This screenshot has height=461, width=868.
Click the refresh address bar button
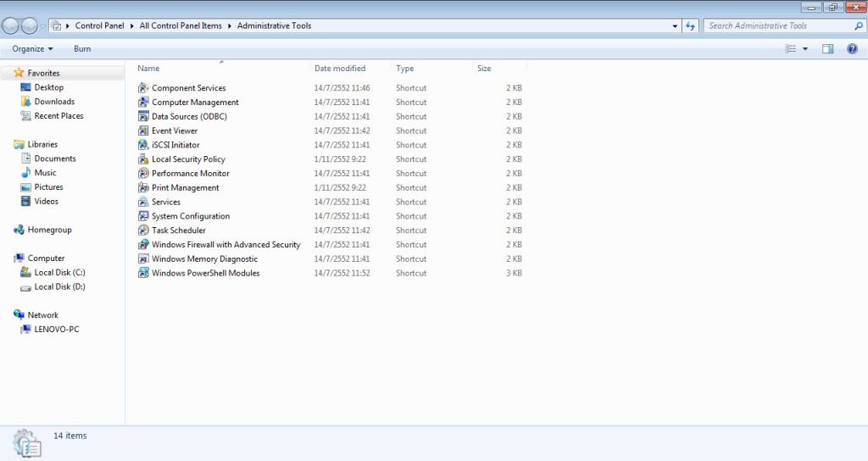click(690, 25)
